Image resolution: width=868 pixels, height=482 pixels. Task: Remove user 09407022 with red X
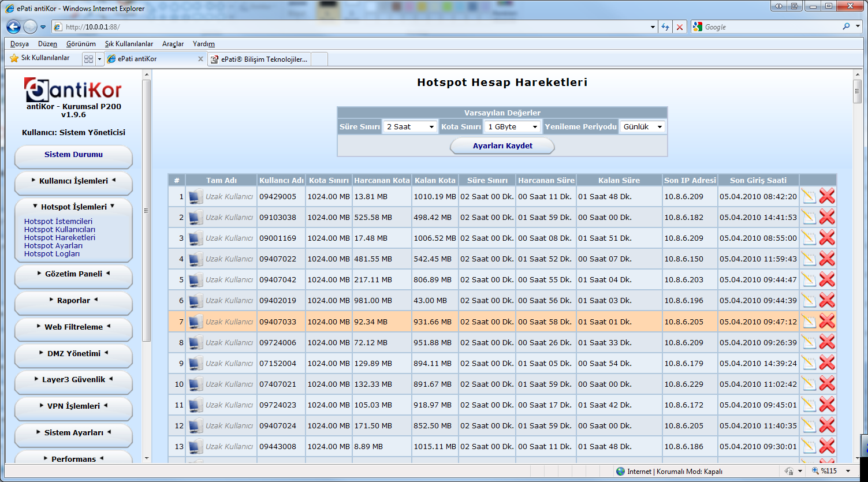[827, 259]
